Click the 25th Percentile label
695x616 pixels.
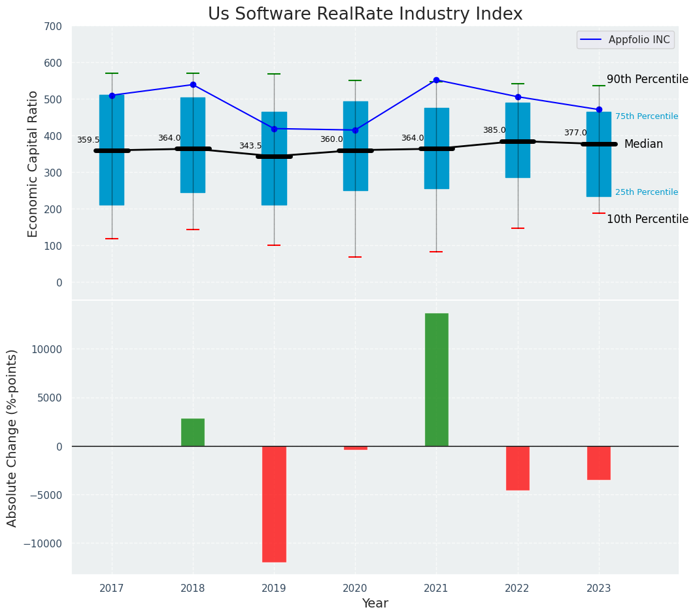pos(646,192)
